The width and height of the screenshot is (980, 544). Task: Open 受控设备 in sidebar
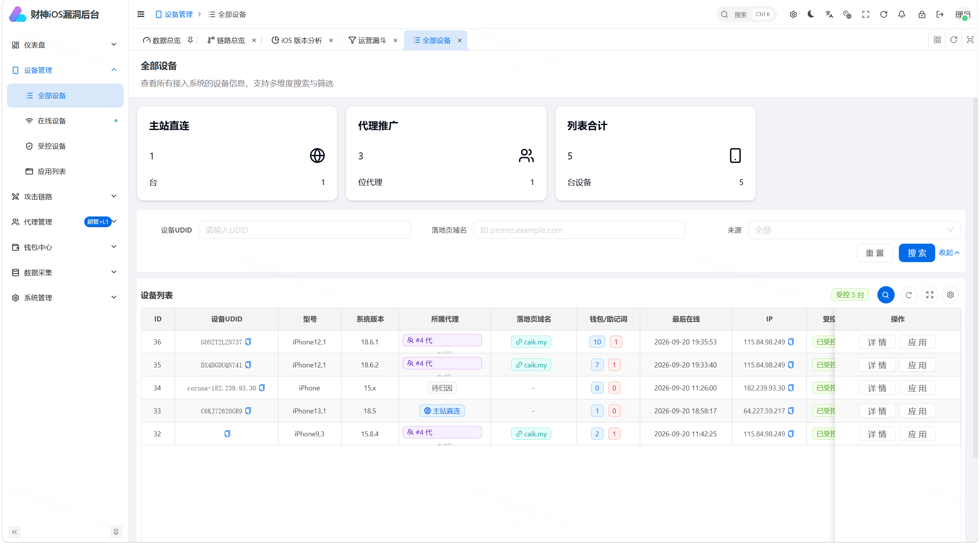[65, 146]
